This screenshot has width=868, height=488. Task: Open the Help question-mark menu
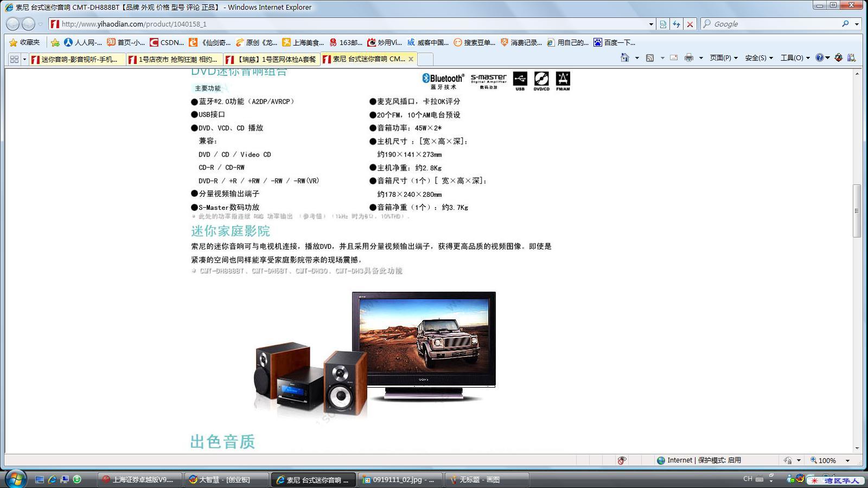tap(822, 57)
